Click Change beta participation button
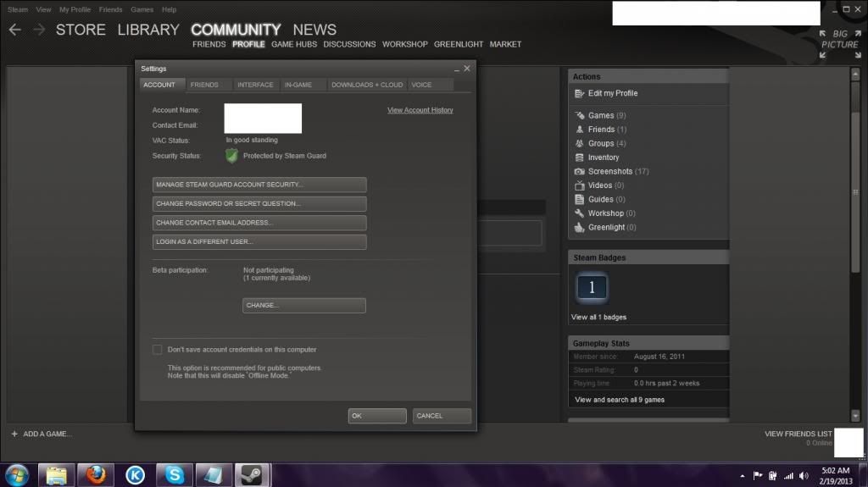The height and width of the screenshot is (487, 868). pyautogui.click(x=304, y=306)
